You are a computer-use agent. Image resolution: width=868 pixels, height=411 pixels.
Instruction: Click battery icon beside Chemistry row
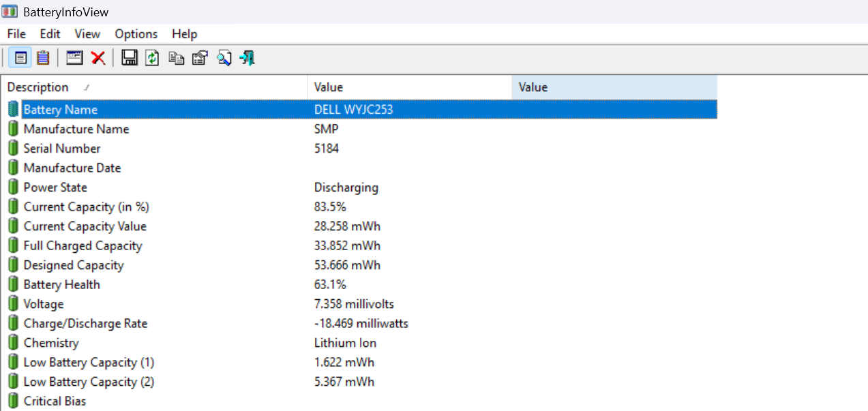(x=14, y=343)
